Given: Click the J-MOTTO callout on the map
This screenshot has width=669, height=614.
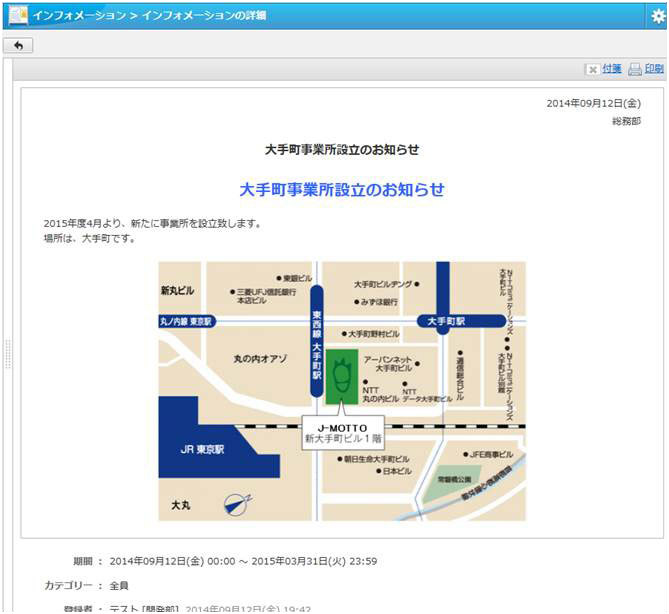Looking at the screenshot, I should coord(341,432).
